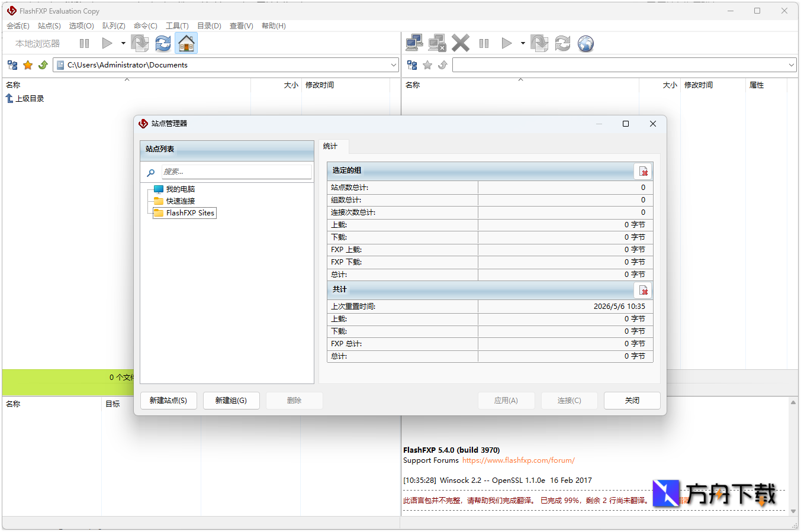Click reset icon beside 共计 header
Viewport: 801px width, 532px height.
[x=644, y=291]
